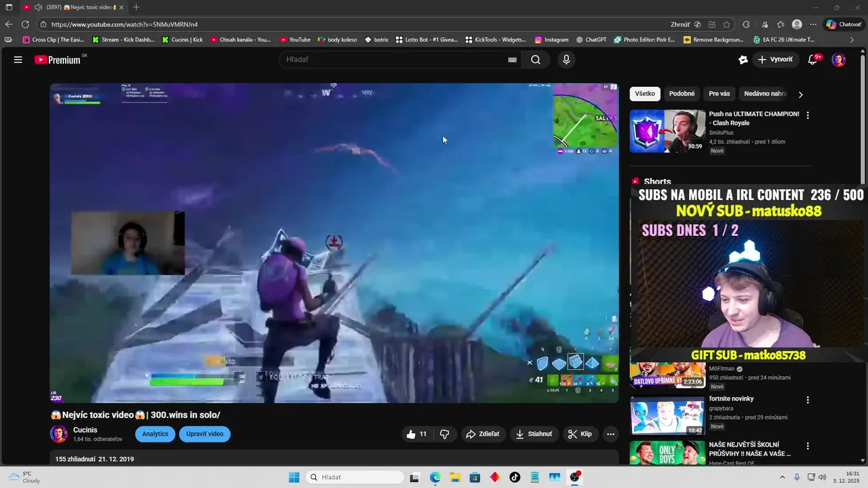This screenshot has width=868, height=488.
Task: Go to YouTube Premium home logo
Action: point(58,60)
